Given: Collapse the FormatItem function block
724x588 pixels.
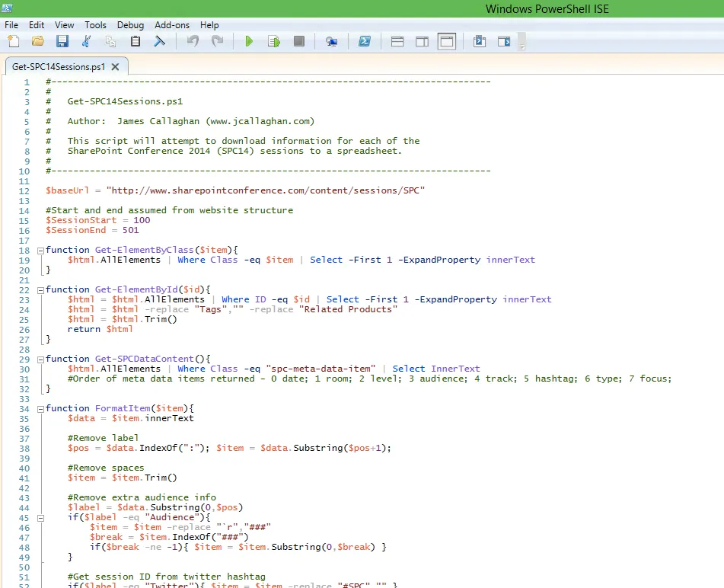Looking at the screenshot, I should 40,409.
